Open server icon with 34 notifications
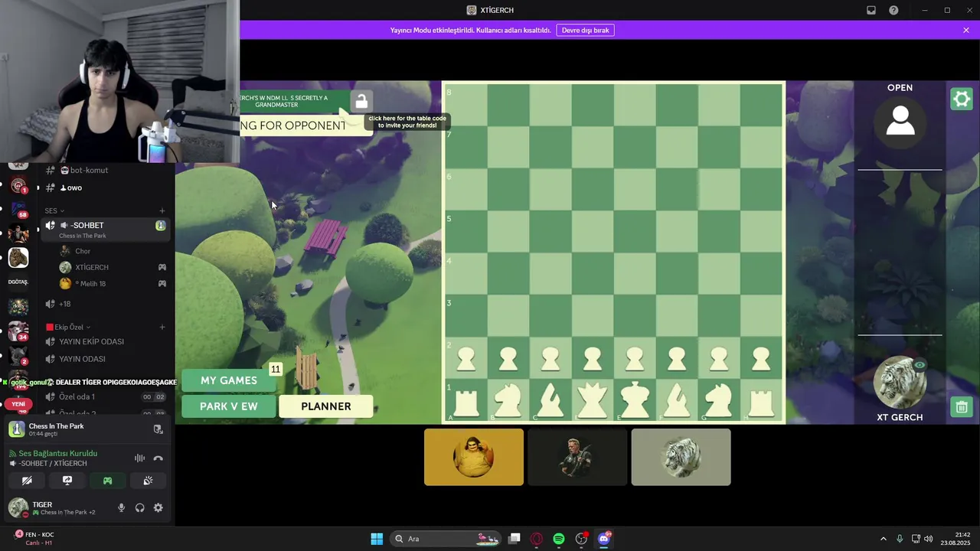This screenshot has width=980, height=551. (18, 331)
